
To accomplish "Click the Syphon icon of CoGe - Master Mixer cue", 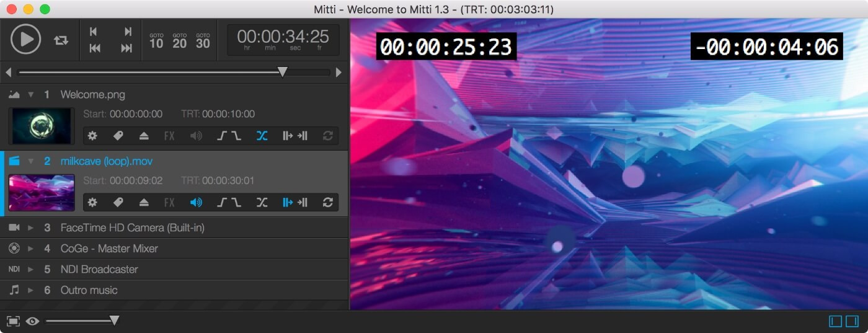I will coord(14,248).
